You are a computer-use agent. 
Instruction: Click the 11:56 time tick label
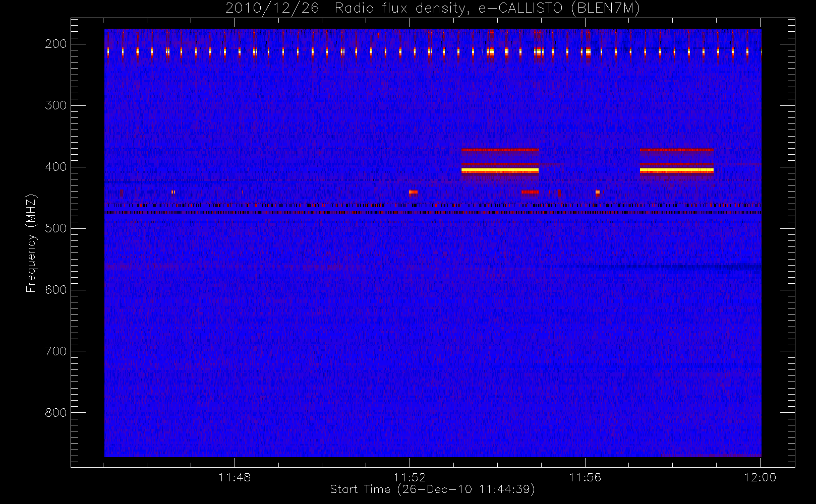point(585,477)
